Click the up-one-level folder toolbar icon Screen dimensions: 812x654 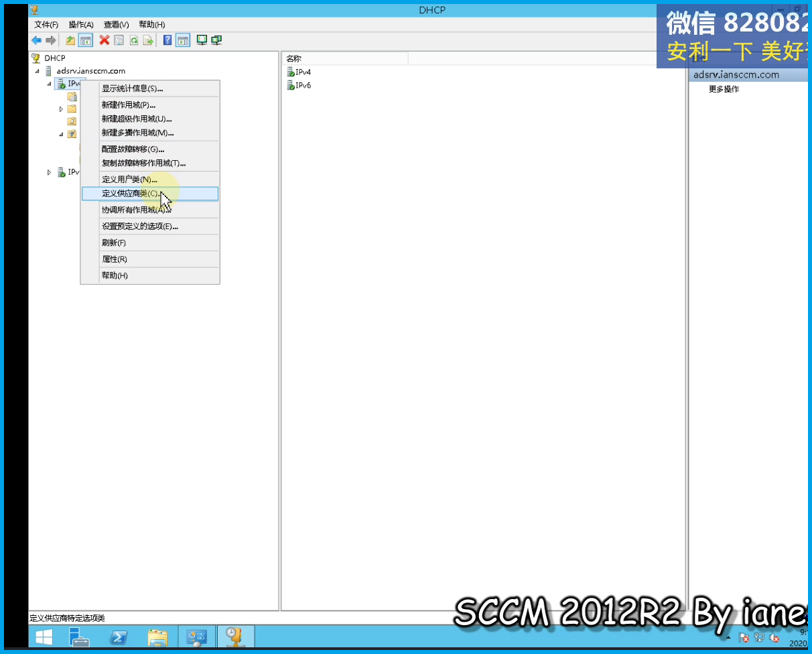pos(70,40)
